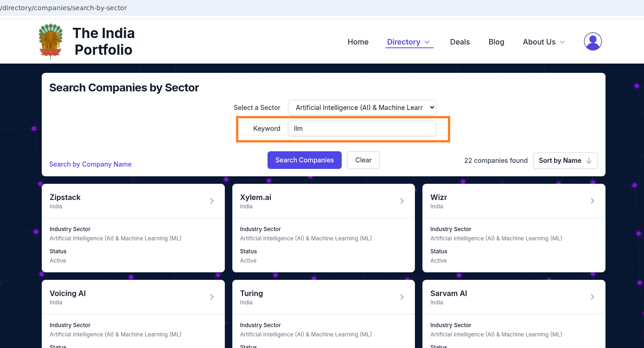Toggle the Sort by Name order

[565, 161]
